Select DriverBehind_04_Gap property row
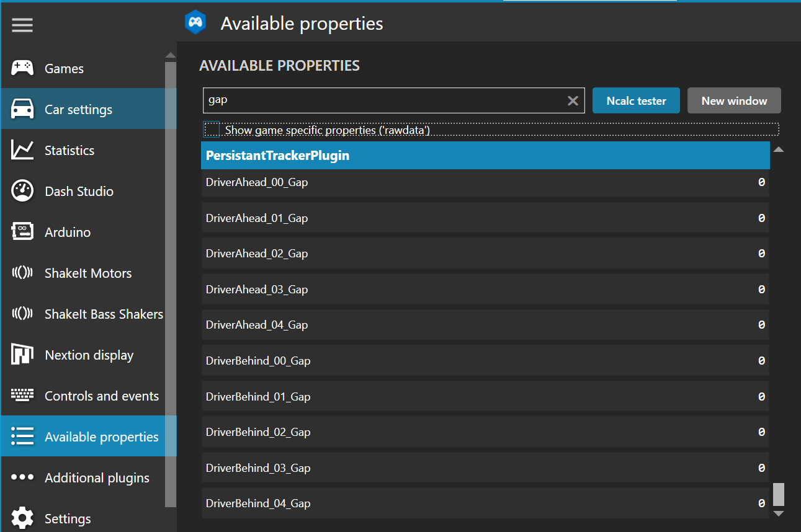The height and width of the screenshot is (532, 801). [x=485, y=503]
